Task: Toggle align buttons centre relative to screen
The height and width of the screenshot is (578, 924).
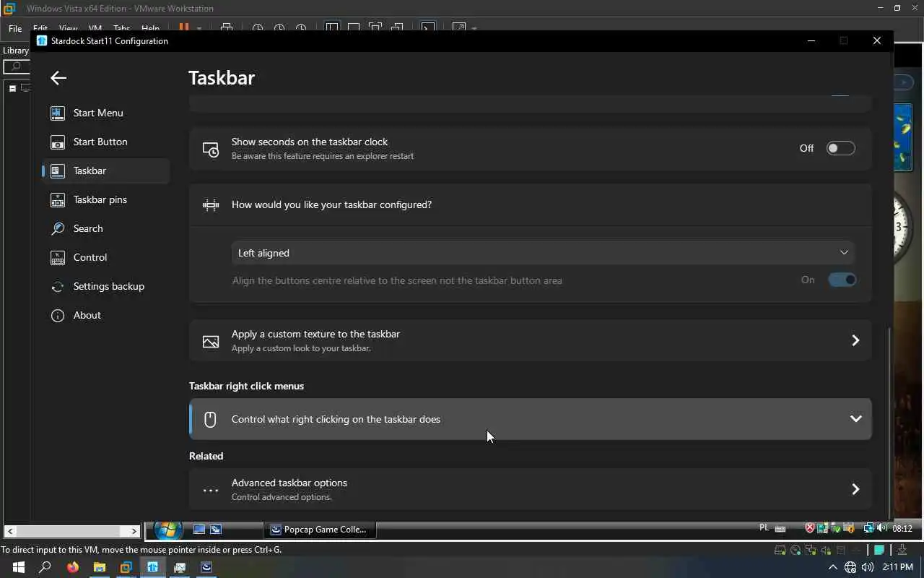Action: [842, 280]
